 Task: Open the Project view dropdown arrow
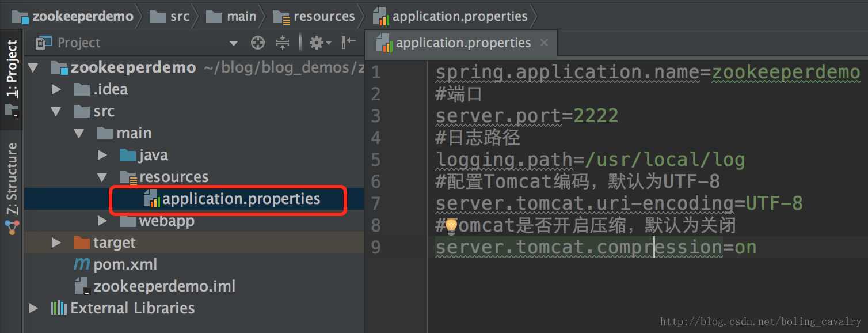pos(233,43)
